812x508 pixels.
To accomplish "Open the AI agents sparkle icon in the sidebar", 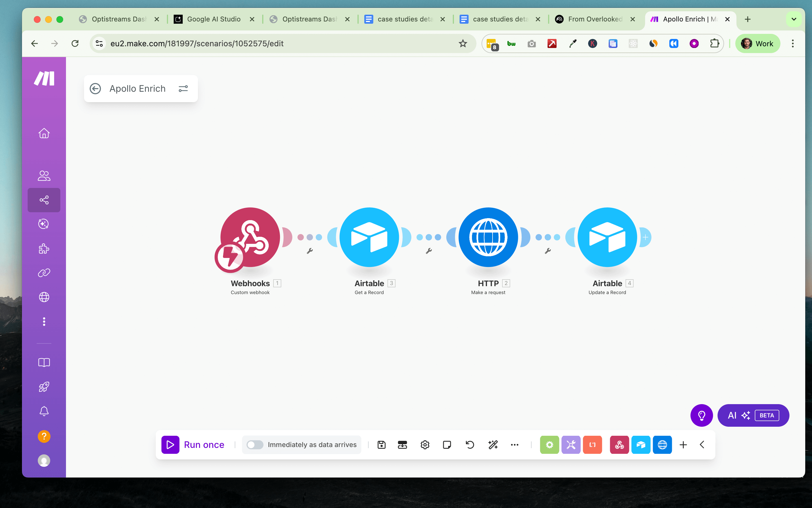I will click(x=44, y=224).
